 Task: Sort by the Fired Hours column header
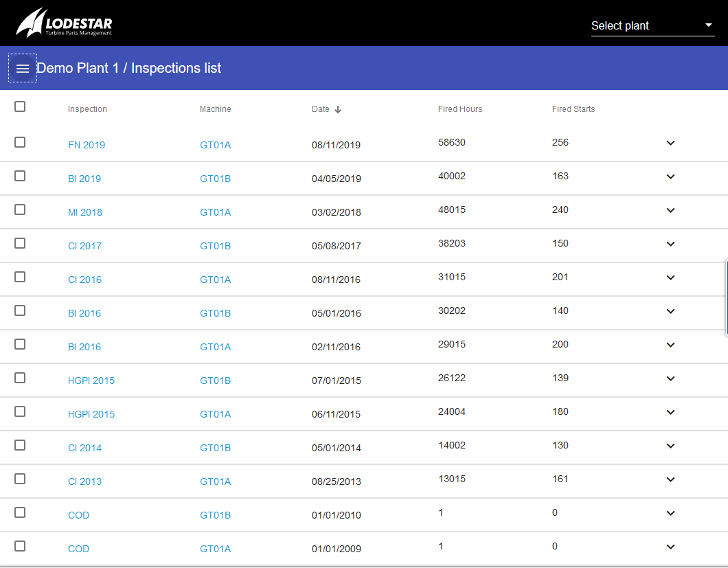point(459,109)
